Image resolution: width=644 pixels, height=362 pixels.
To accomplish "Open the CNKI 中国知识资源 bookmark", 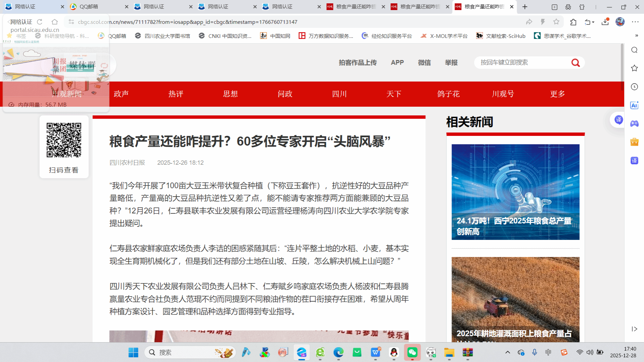I will pyautogui.click(x=225, y=36).
